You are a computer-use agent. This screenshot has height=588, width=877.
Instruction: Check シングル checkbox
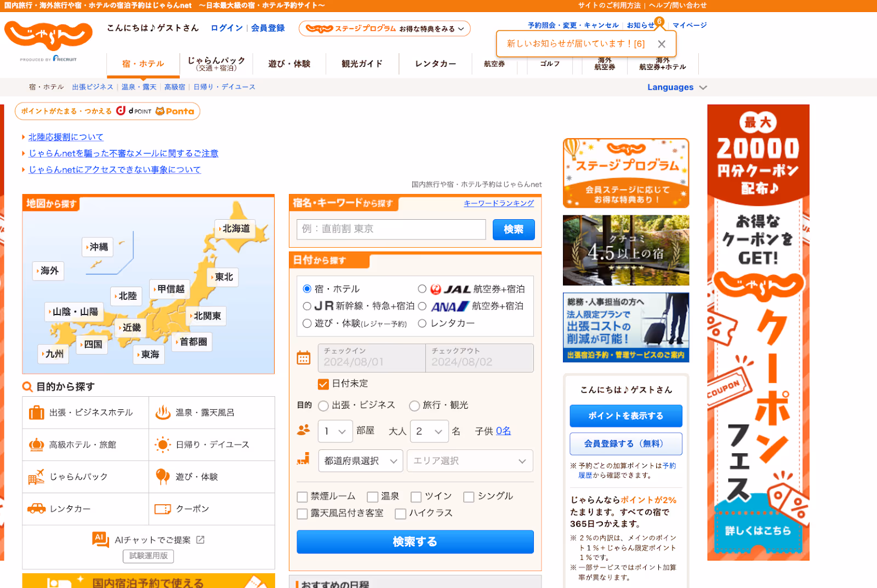(469, 497)
